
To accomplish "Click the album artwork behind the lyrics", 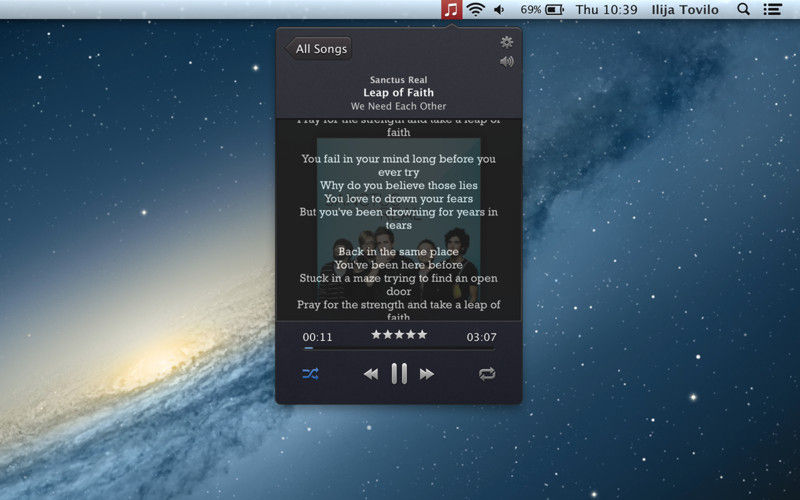I will pos(398,219).
